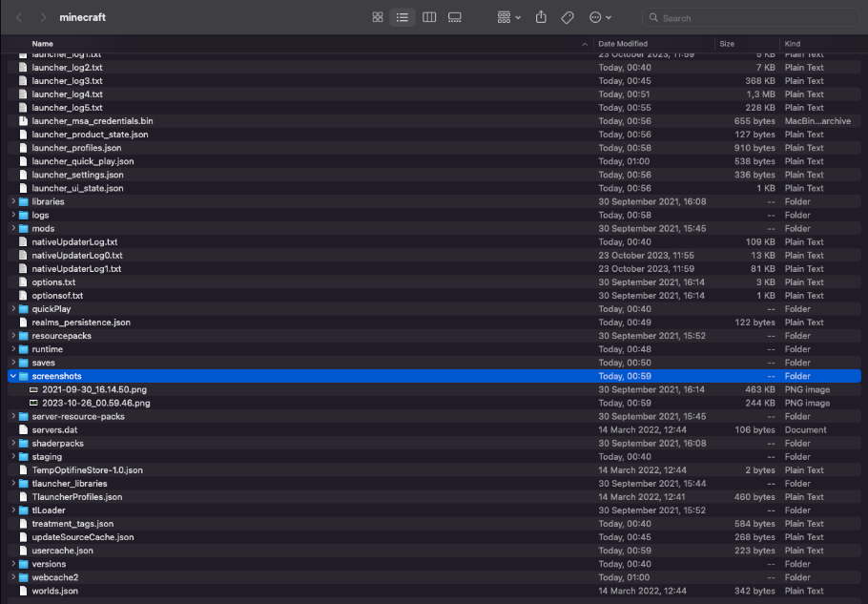Select the libraries folder icon
Viewport: 868px width, 604px height.
(x=23, y=201)
